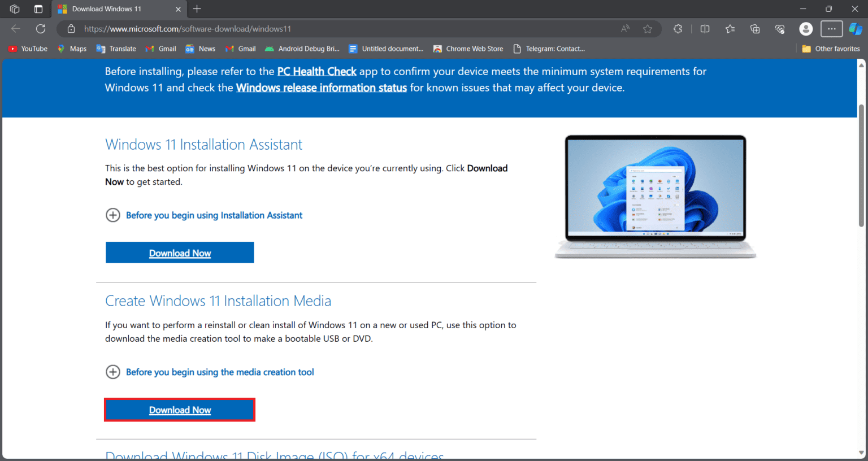Expand 'Before you begin using Installation Assistant'
The image size is (868, 461).
click(x=113, y=215)
